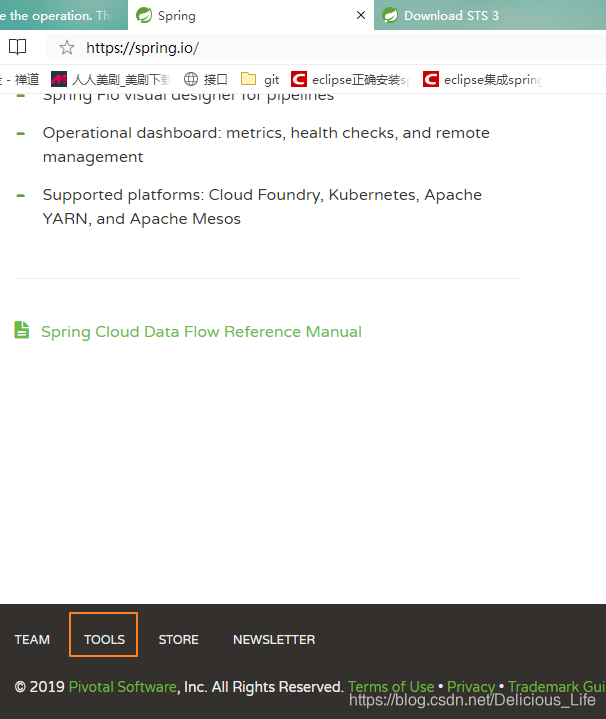Select the Spring tab

[251, 15]
